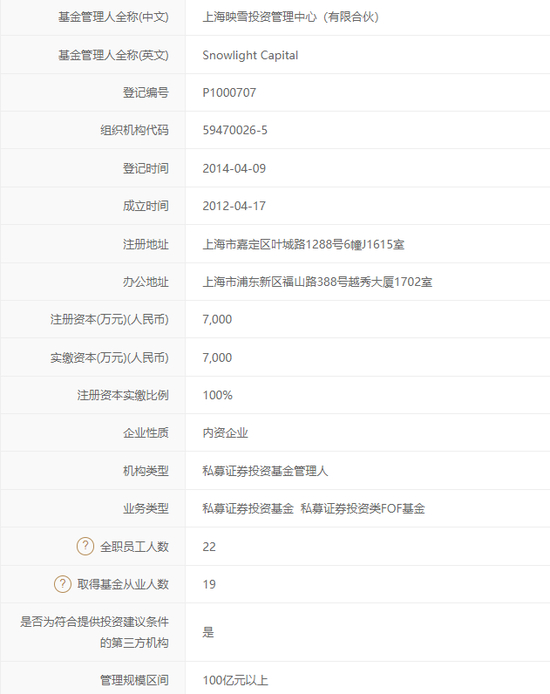Screen dimensions: 550x694
Task: Click the office address on 福山路388号
Action: [x=317, y=282]
